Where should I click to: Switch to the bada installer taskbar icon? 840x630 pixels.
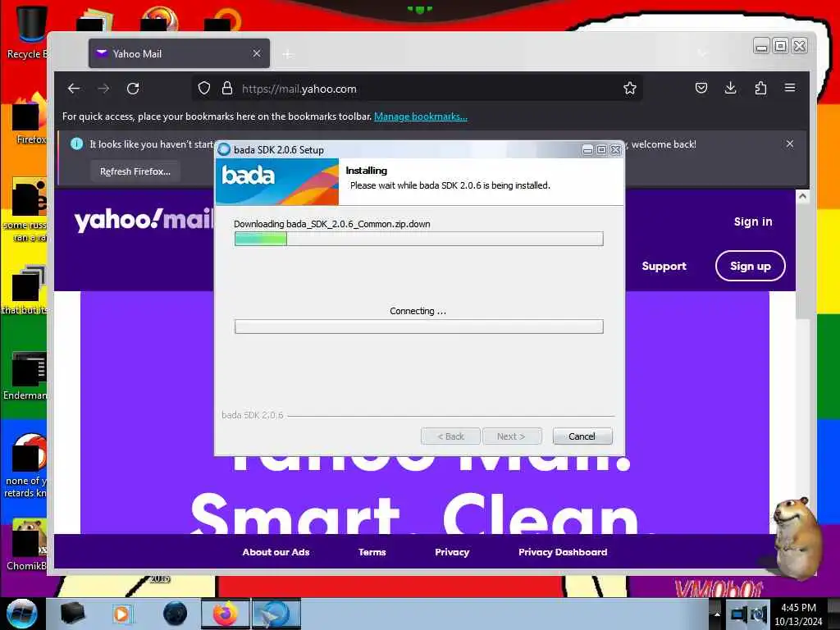[x=276, y=614]
